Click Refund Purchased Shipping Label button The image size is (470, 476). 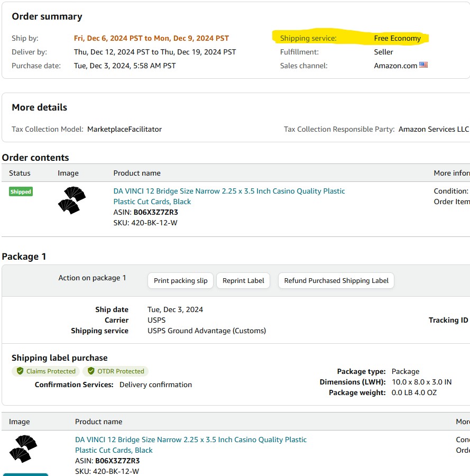click(336, 280)
